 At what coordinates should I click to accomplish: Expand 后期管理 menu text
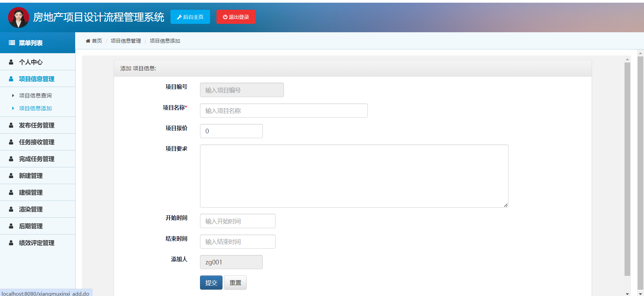(x=31, y=226)
